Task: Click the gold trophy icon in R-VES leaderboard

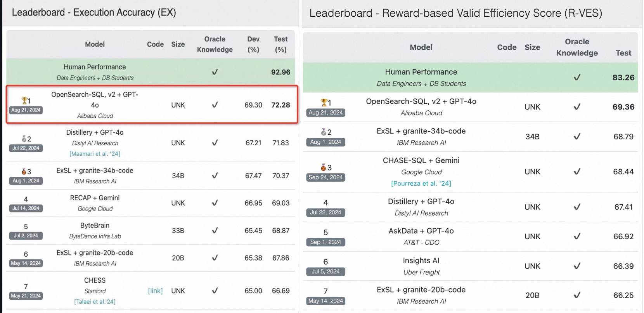Action: (x=324, y=103)
